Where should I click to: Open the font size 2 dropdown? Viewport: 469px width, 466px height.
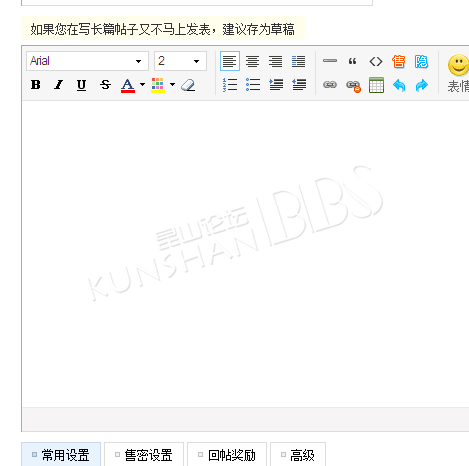pyautogui.click(x=180, y=61)
